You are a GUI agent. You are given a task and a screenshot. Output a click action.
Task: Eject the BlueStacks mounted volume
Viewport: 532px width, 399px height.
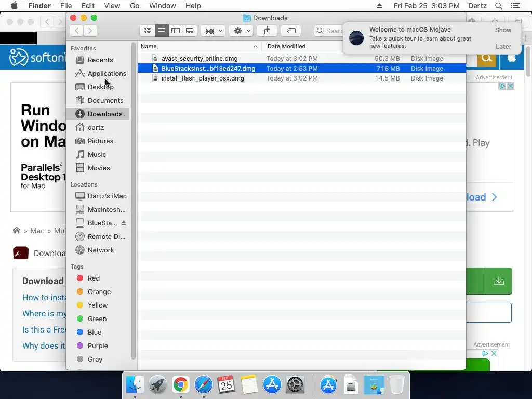124,223
